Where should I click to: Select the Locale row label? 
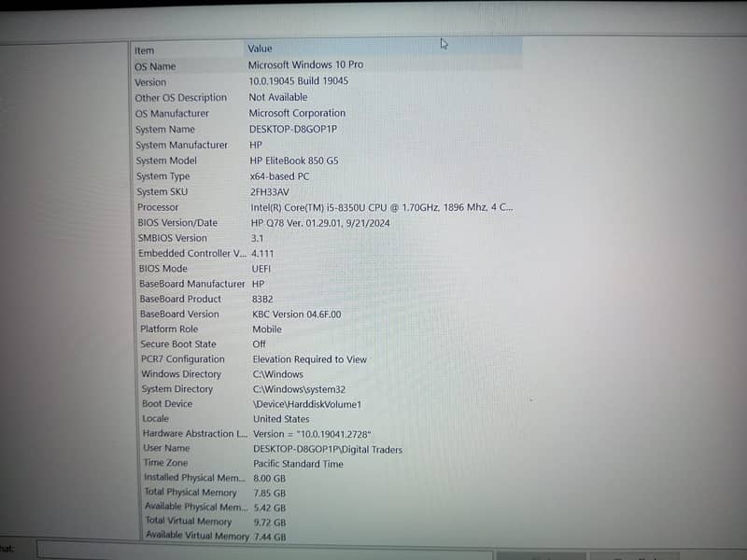click(155, 418)
